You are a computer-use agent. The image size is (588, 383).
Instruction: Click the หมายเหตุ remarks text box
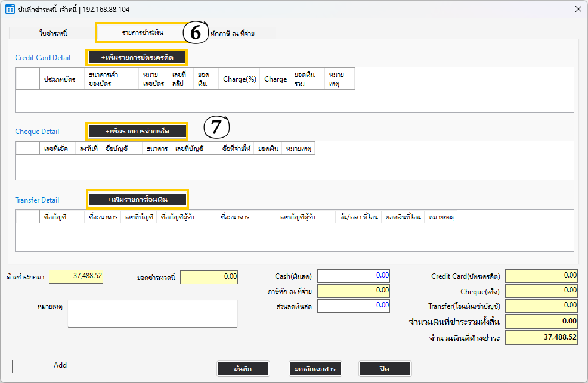pyautogui.click(x=152, y=313)
